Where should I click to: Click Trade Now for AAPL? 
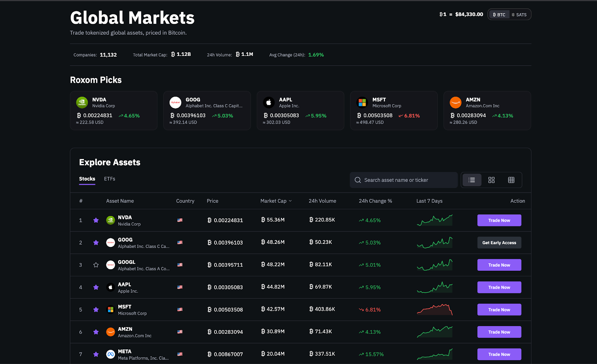click(x=499, y=287)
